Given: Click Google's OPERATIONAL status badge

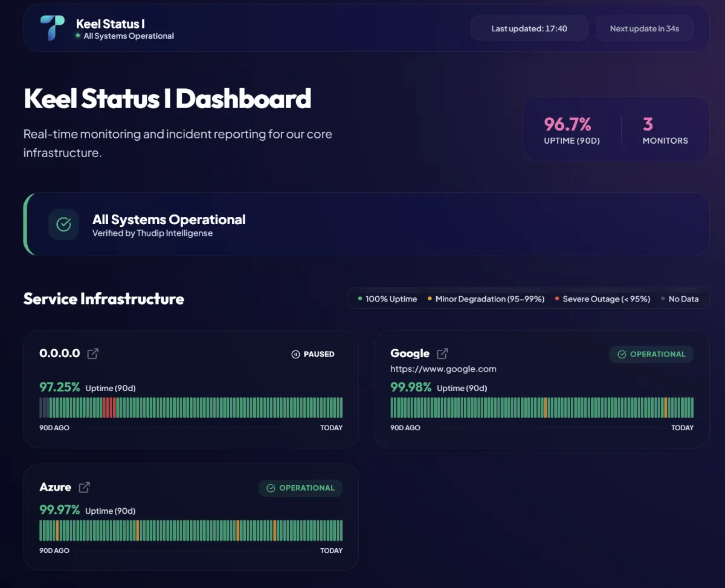Looking at the screenshot, I should pos(651,354).
